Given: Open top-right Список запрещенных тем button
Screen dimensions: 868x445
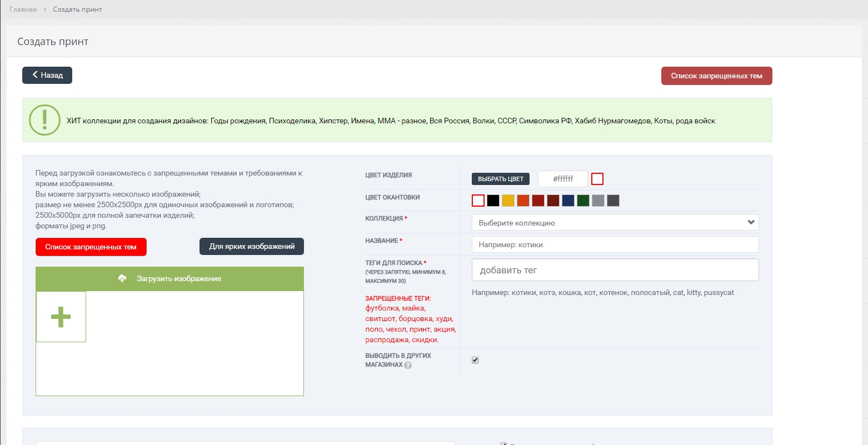Looking at the screenshot, I should [716, 76].
